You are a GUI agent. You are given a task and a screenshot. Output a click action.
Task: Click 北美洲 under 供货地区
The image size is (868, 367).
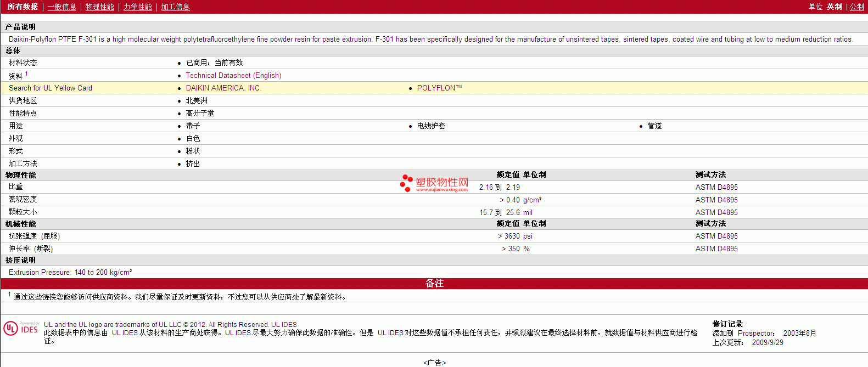[197, 100]
